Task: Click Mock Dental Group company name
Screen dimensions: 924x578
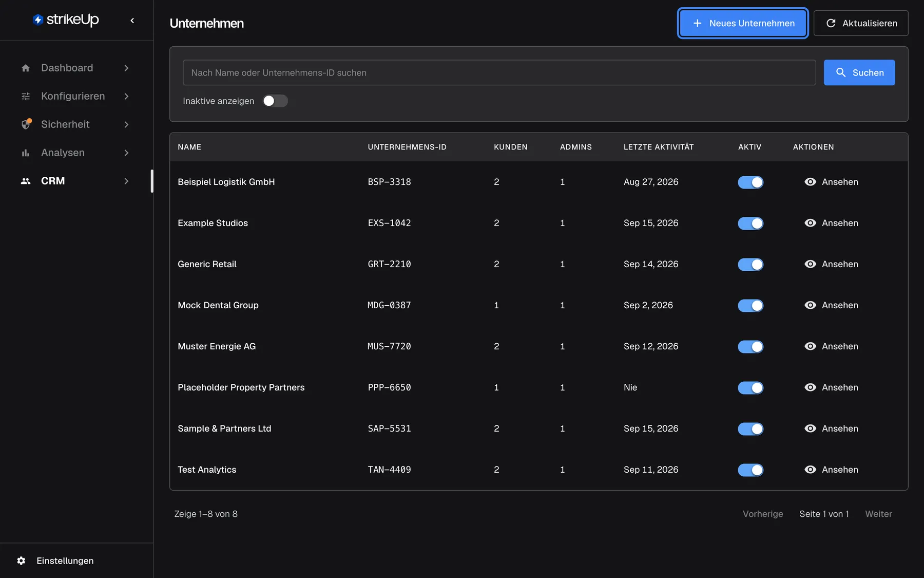Action: click(218, 305)
